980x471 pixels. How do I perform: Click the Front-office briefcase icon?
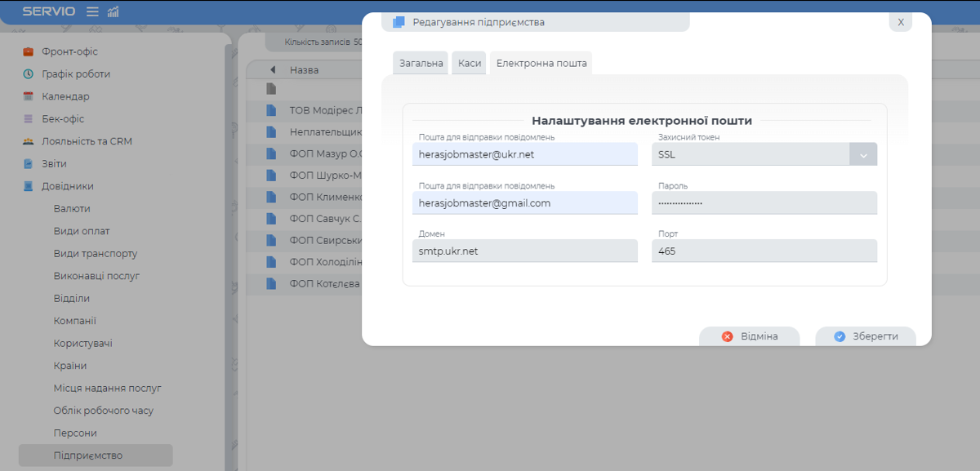click(x=28, y=51)
